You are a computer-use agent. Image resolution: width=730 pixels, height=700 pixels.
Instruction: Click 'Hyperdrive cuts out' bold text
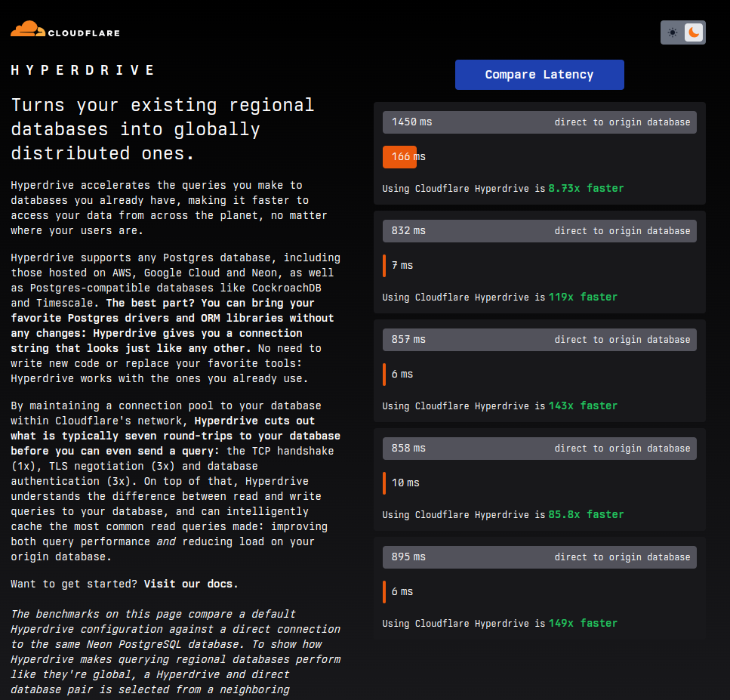(x=254, y=421)
